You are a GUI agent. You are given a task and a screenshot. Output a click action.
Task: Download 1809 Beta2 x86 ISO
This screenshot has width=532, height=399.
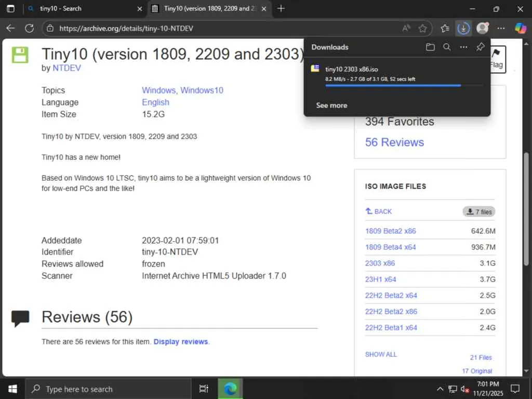click(391, 231)
